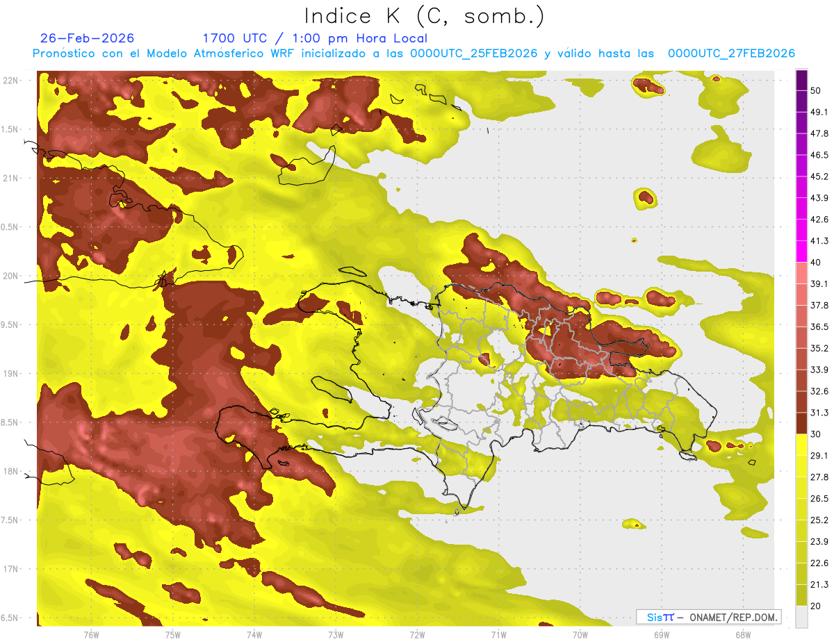Click the longitude label "74W"
834x644 pixels.
(x=254, y=635)
